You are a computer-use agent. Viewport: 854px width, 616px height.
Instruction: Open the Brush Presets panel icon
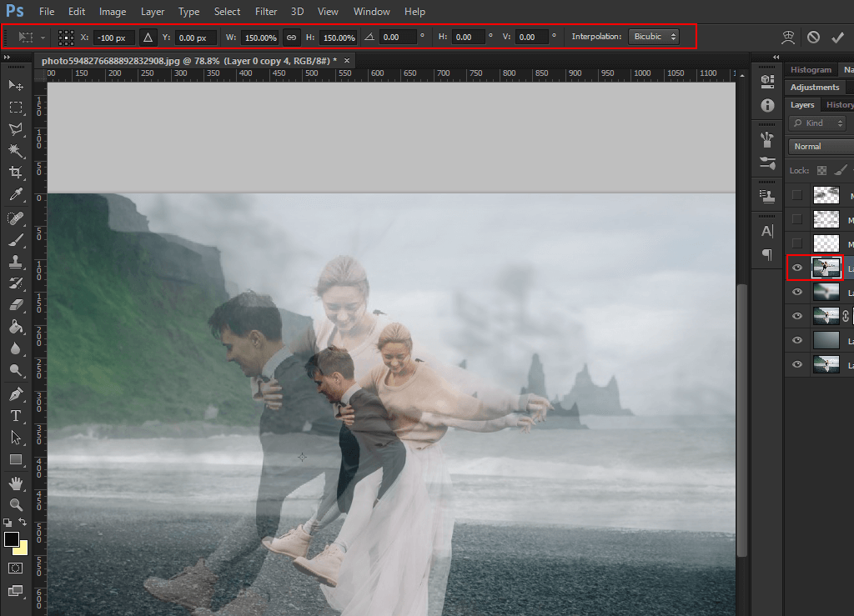767,163
